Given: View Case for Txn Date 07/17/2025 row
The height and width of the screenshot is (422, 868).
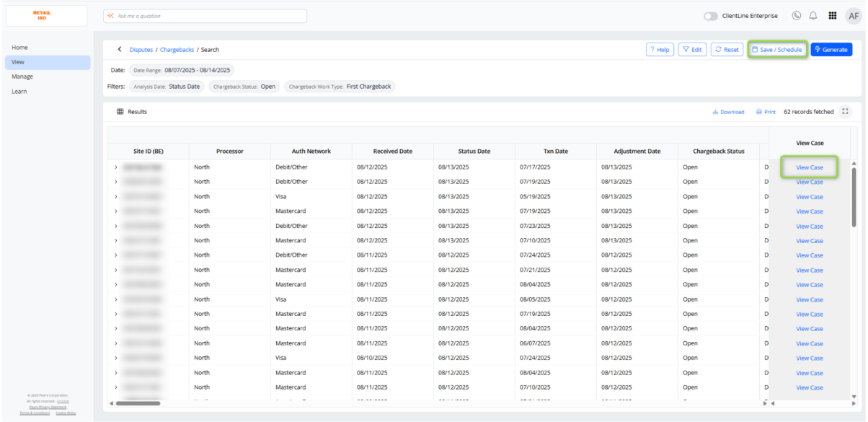Looking at the screenshot, I should [809, 167].
